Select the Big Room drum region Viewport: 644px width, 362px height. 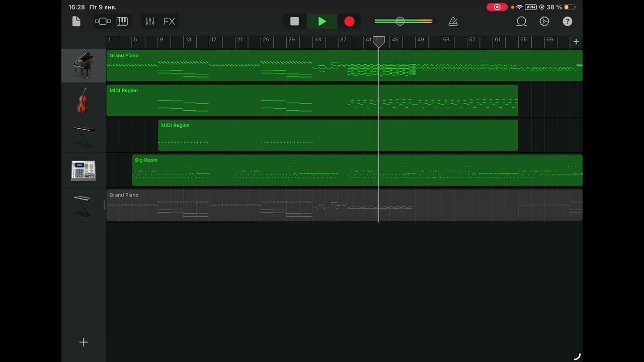[357, 170]
